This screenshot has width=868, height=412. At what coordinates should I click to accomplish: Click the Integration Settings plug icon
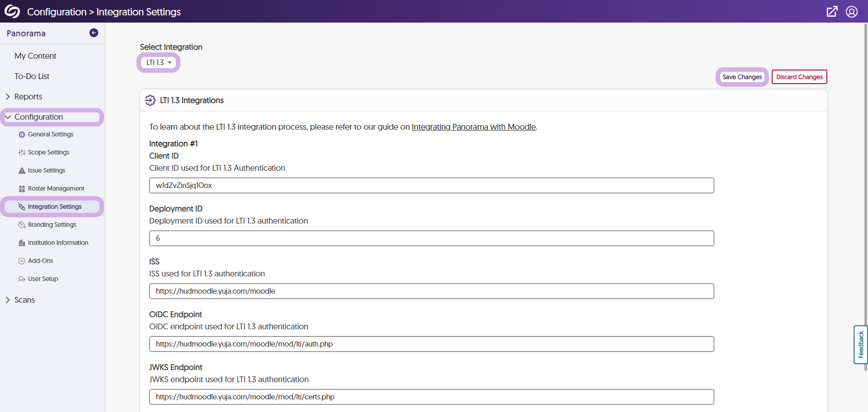(x=22, y=207)
